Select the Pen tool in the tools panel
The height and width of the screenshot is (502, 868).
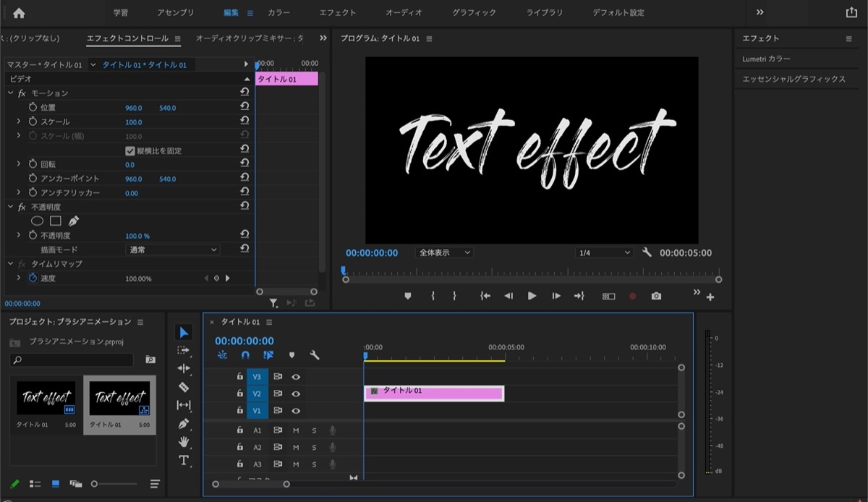[x=184, y=423]
